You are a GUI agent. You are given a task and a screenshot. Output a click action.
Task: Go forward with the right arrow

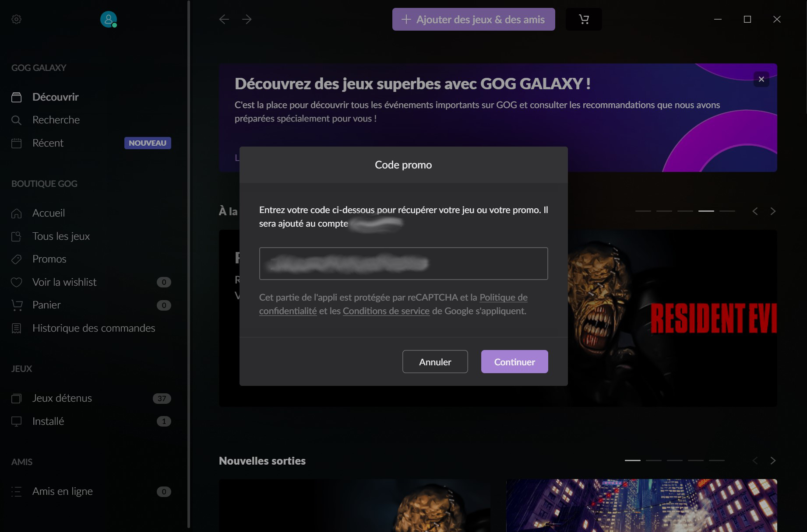pos(247,19)
